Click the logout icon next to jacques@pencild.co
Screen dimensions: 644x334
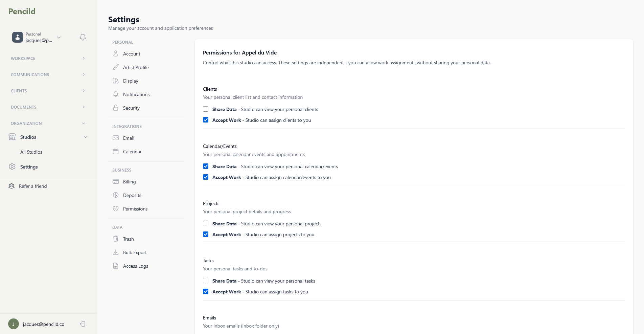tap(82, 324)
